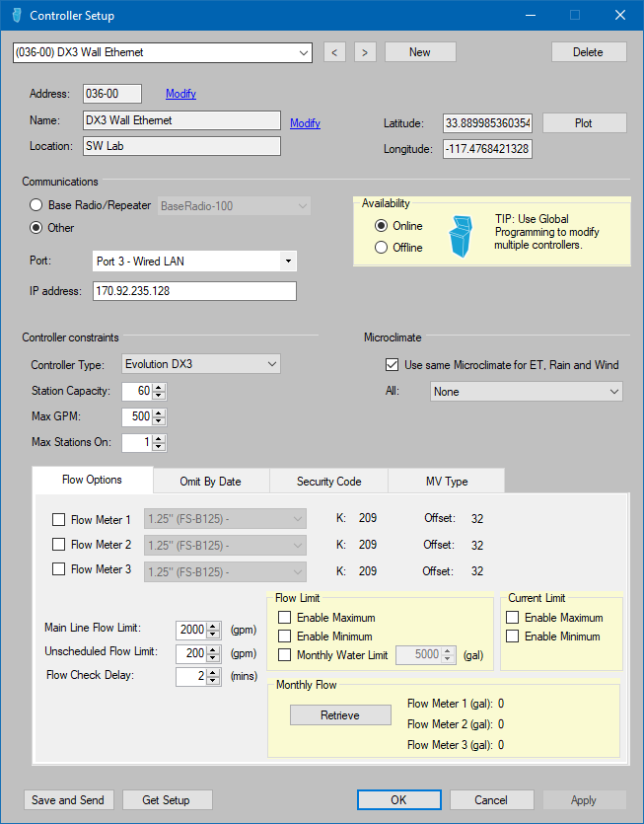The height and width of the screenshot is (824, 644).
Task: Click the Location field SW Lab
Action: 181,146
